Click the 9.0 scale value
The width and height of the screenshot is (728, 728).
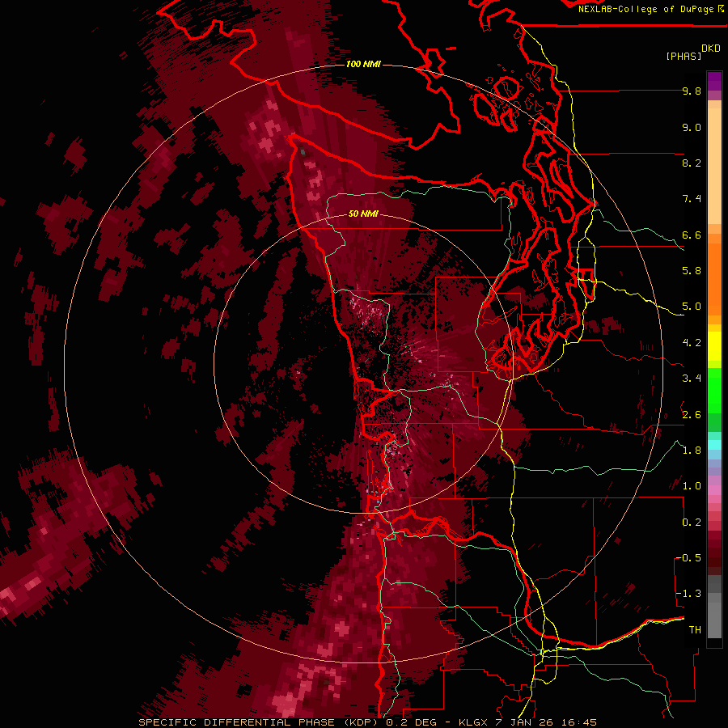coord(692,127)
